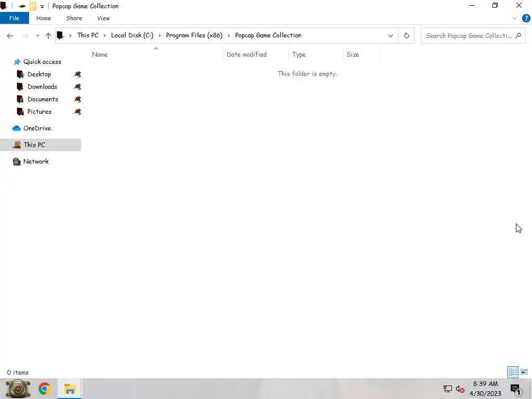The image size is (532, 399).
Task: Switch to the Home ribbon tab
Action: click(x=44, y=18)
